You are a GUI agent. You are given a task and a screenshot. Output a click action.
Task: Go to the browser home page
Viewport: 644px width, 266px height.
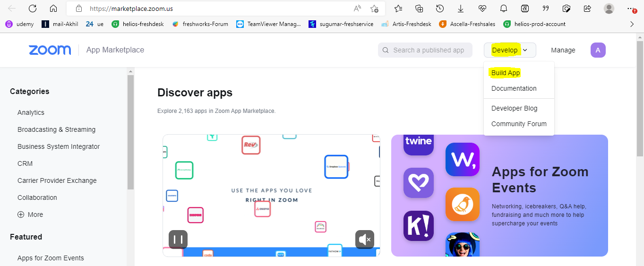[x=53, y=9]
